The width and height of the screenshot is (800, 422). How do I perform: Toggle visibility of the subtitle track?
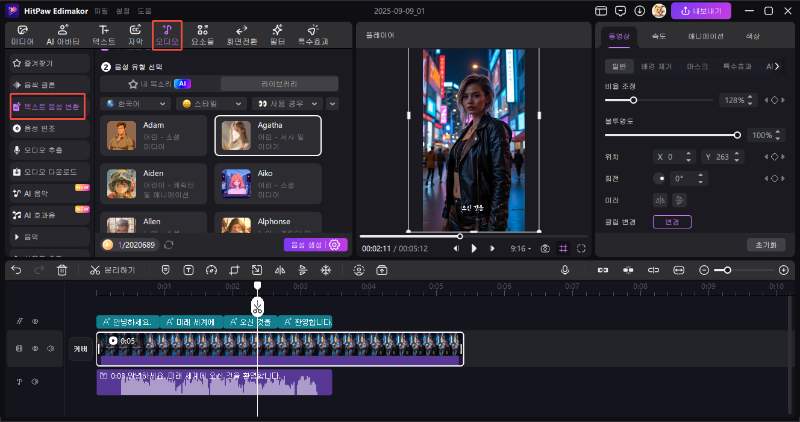pyautogui.click(x=35, y=321)
